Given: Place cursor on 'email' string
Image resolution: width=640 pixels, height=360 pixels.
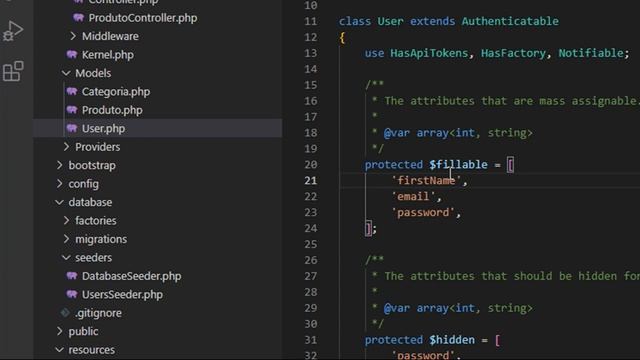Looking at the screenshot, I should pyautogui.click(x=413, y=196).
